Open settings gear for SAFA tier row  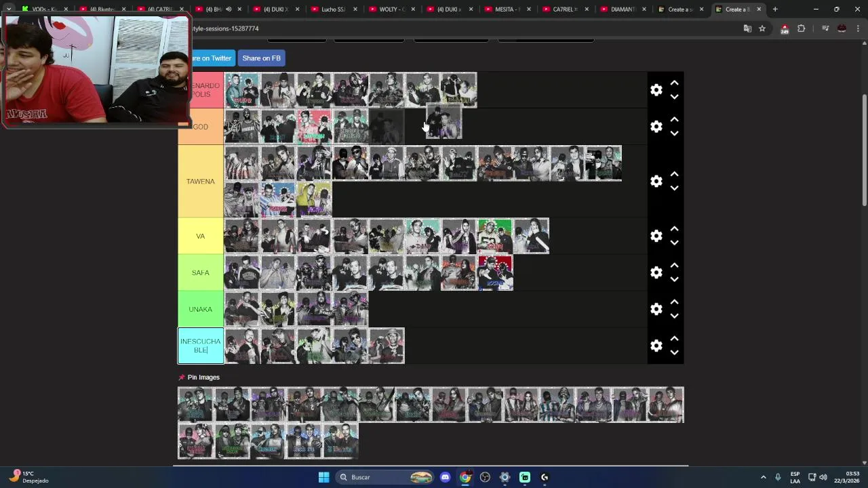tap(656, 272)
